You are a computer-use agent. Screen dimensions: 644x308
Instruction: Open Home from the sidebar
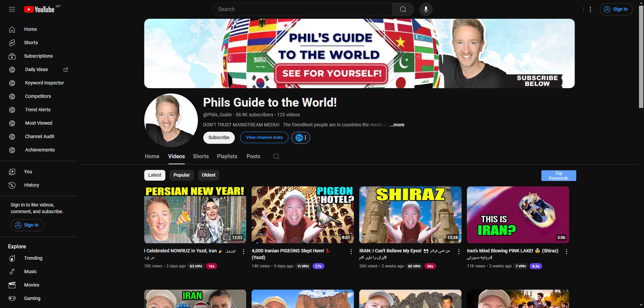(x=38, y=29)
